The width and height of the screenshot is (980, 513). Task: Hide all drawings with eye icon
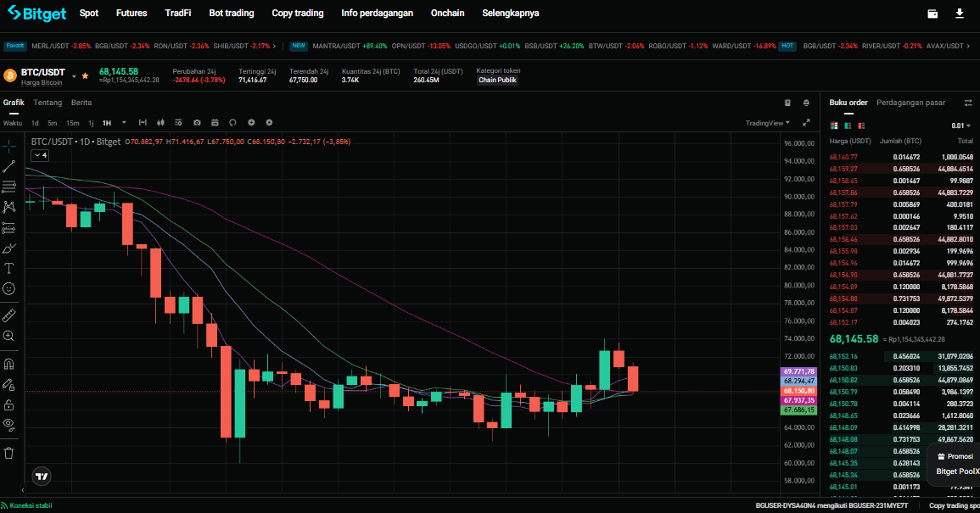(9, 424)
